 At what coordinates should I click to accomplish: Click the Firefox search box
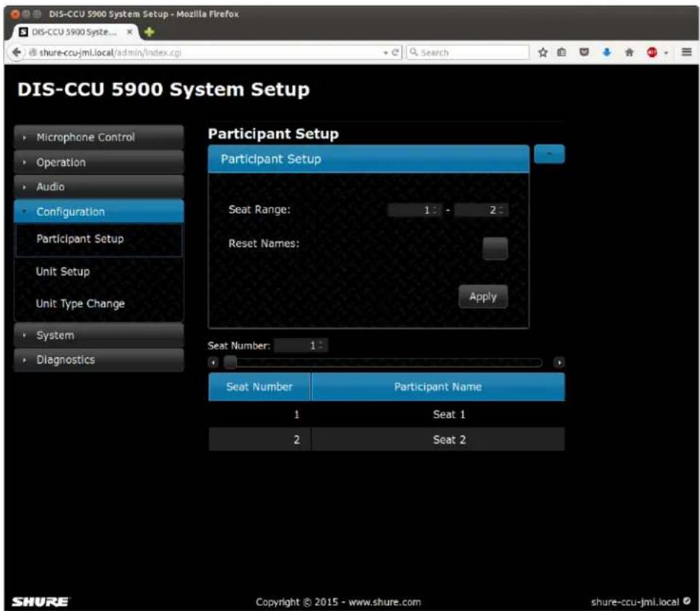[x=467, y=52]
